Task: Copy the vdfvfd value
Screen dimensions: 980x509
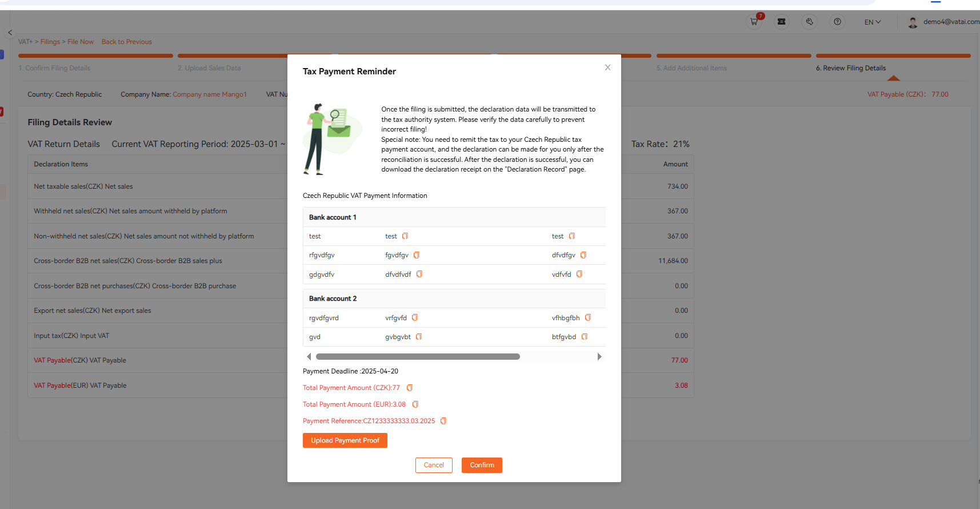Action: tap(579, 275)
